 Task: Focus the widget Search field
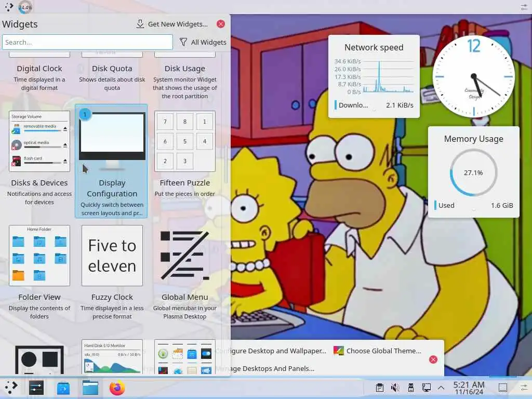pos(87,43)
